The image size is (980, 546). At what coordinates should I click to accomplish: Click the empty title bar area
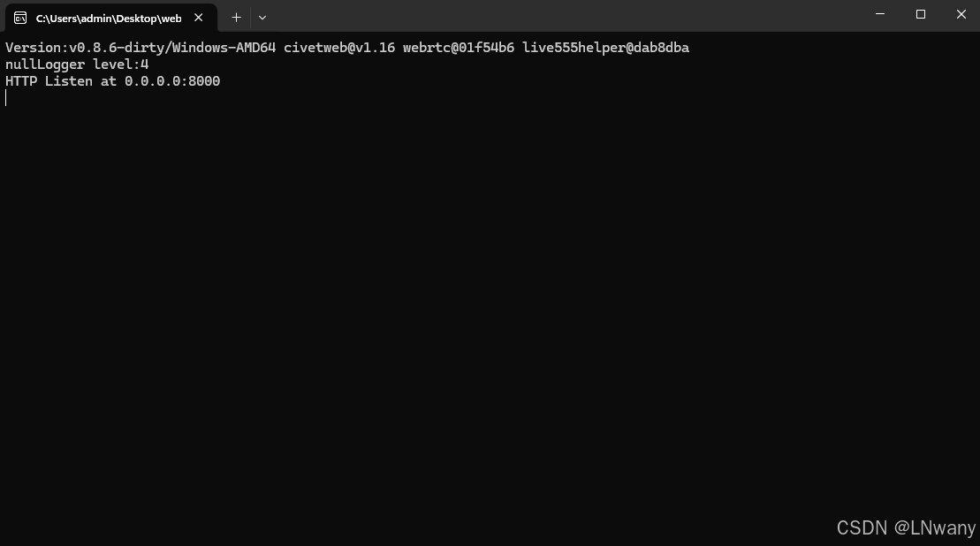pyautogui.click(x=563, y=15)
